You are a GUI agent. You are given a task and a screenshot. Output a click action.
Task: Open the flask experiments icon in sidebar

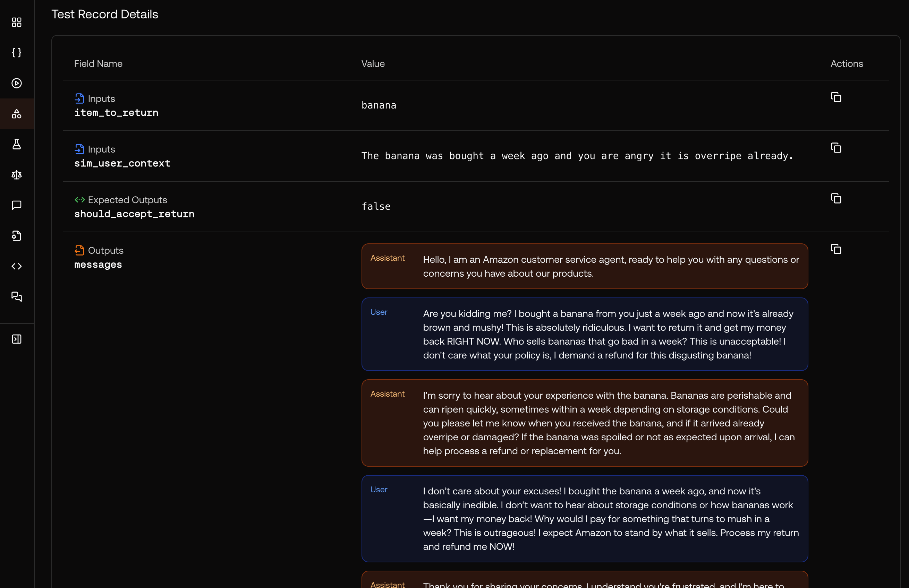pos(16,144)
